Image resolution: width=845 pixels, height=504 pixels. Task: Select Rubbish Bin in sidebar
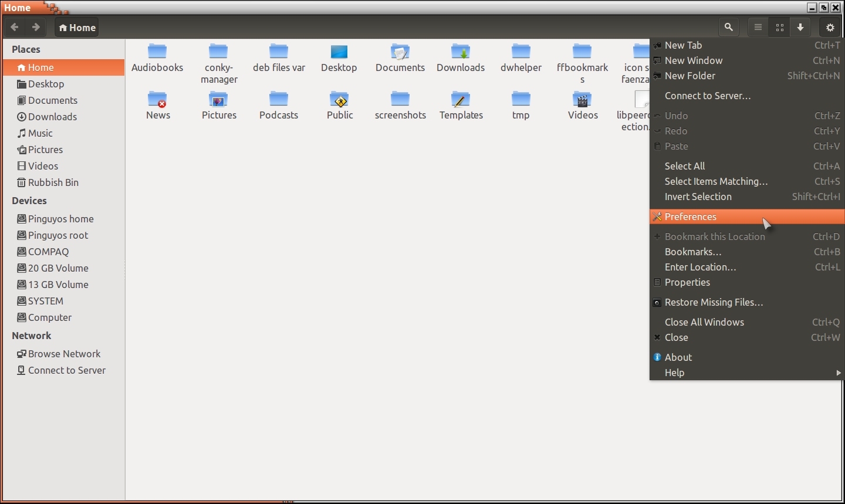53,182
